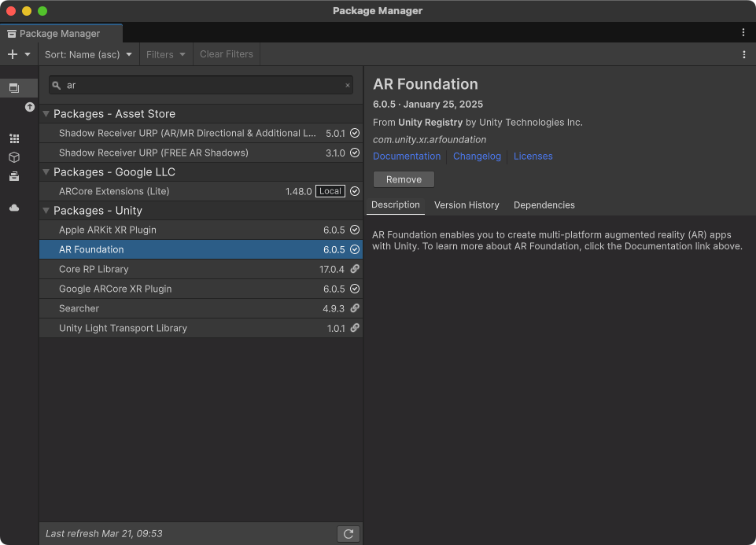Collapse the Packages - Unity group

[46, 211]
